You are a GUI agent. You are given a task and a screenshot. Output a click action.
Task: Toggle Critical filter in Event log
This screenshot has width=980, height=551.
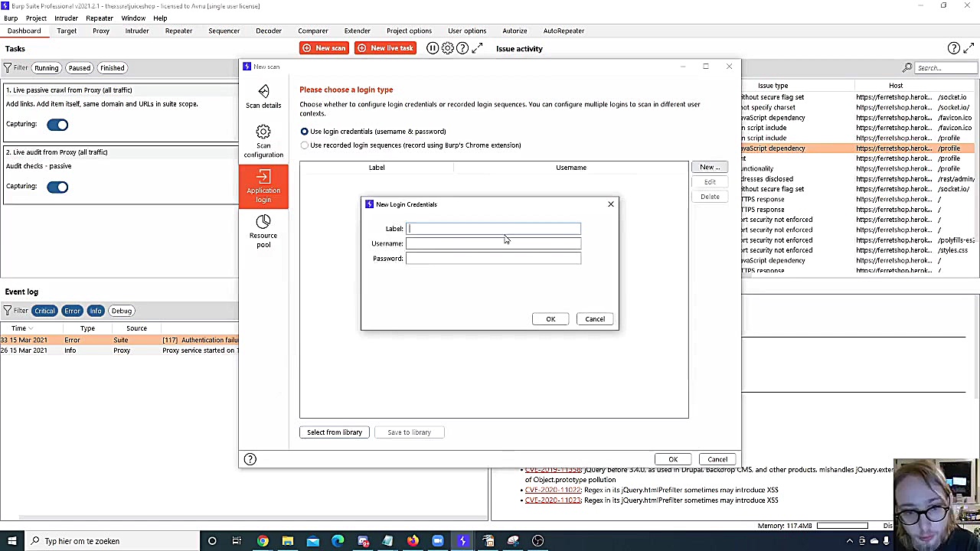[44, 311]
